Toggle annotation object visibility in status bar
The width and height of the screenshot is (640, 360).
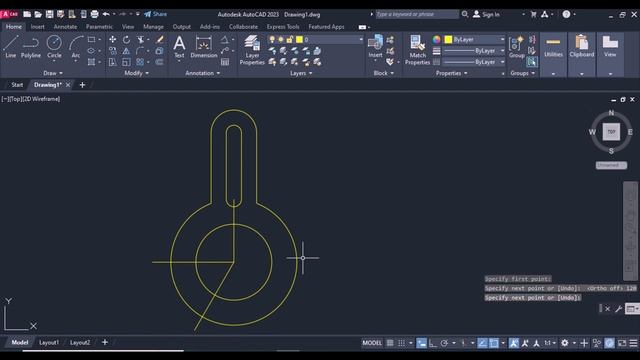(514, 343)
